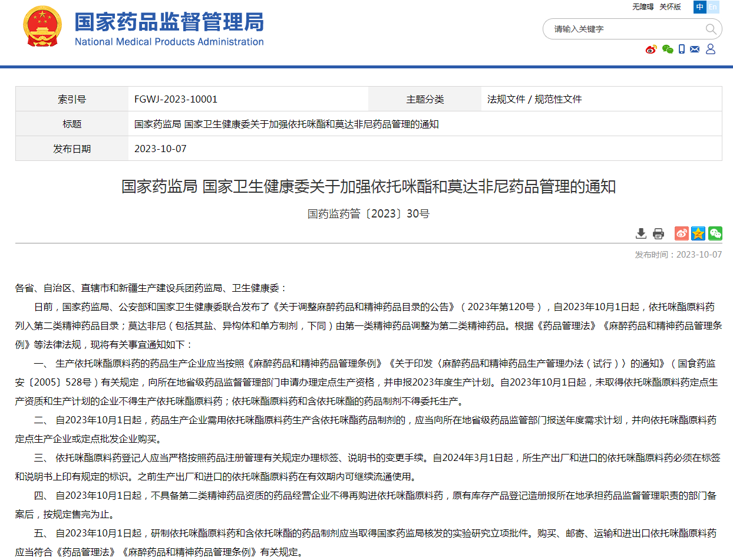
Task: Open 无障碍 accessibility mode
Action: pos(643,7)
